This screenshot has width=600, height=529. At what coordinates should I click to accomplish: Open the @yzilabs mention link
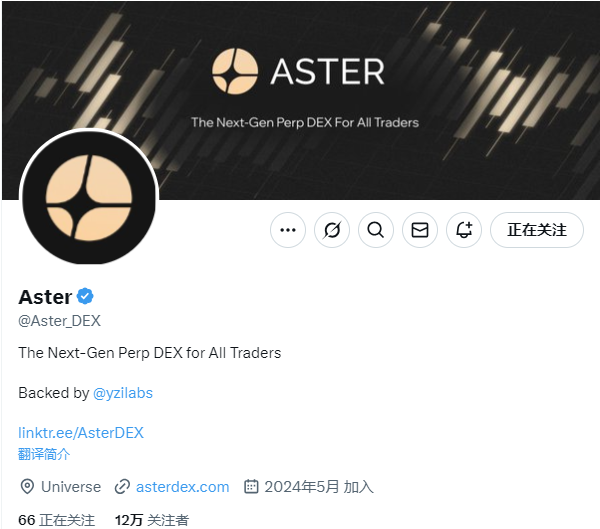(123, 393)
